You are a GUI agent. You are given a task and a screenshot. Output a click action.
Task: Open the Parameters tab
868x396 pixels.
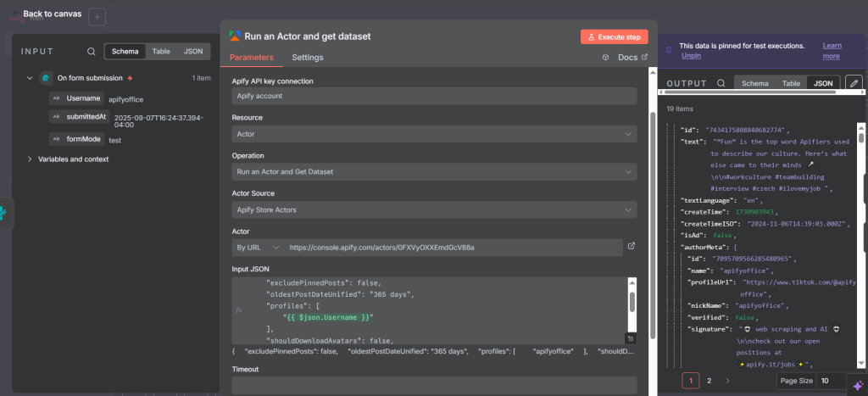point(251,58)
